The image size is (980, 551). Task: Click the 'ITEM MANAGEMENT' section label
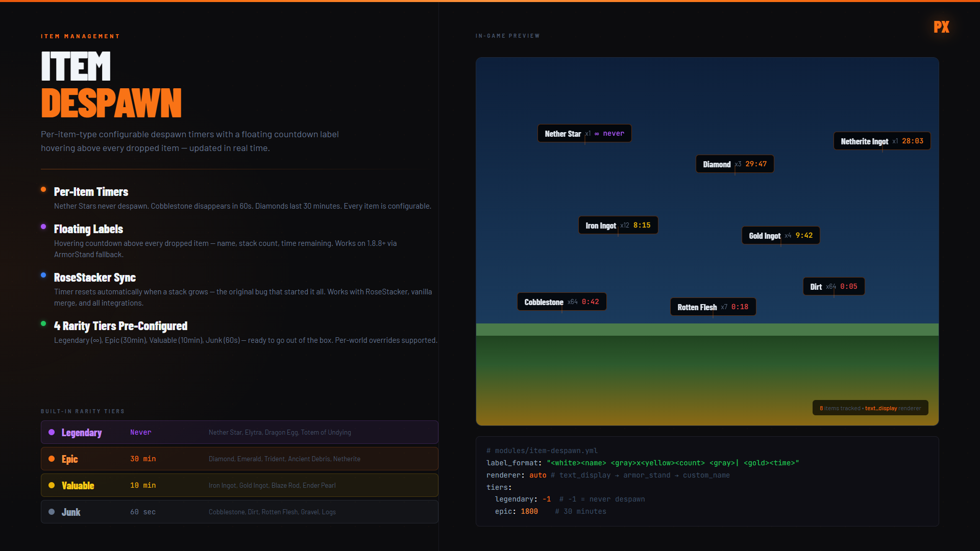tap(80, 36)
